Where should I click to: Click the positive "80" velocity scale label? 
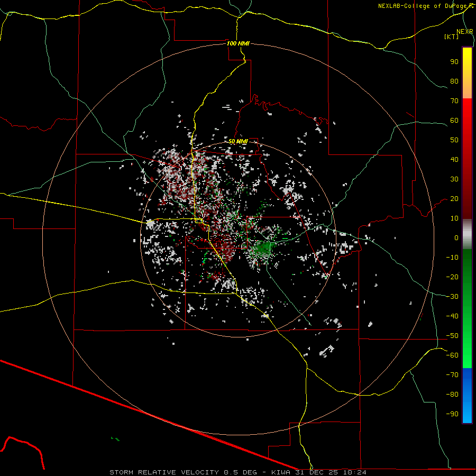(x=454, y=81)
